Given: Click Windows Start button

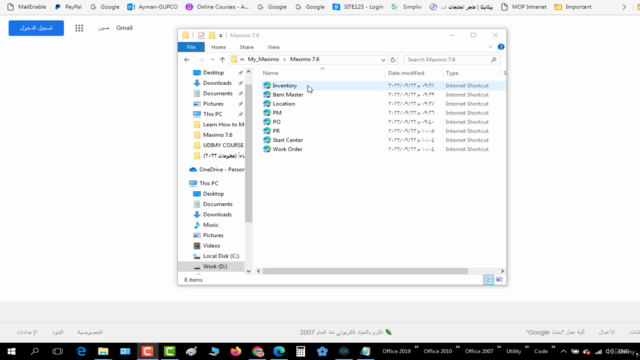Looking at the screenshot, I should pyautogui.click(x=11, y=351).
